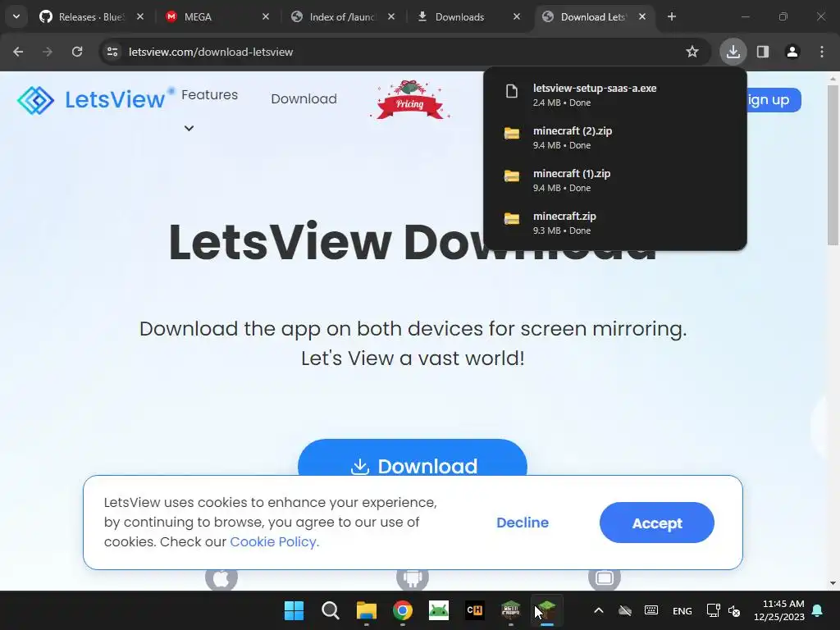Select the Apple platform icon
Viewport: 840px width, 630px height.
pos(221,578)
